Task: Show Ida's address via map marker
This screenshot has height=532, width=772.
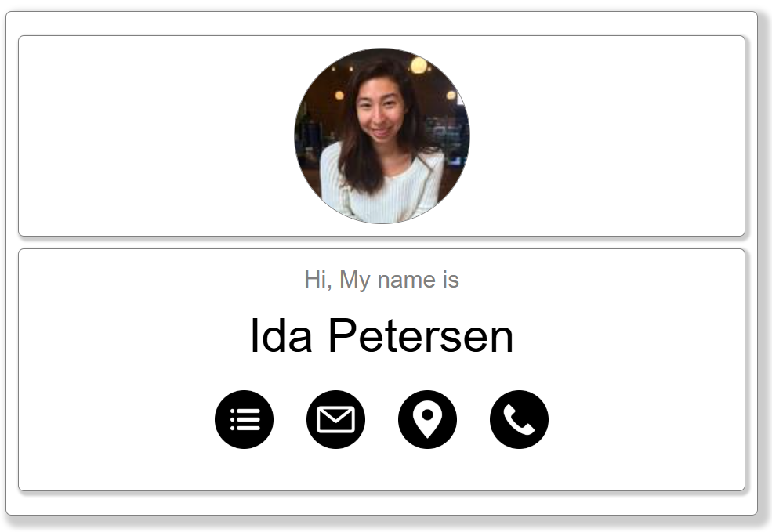Action: (x=427, y=419)
